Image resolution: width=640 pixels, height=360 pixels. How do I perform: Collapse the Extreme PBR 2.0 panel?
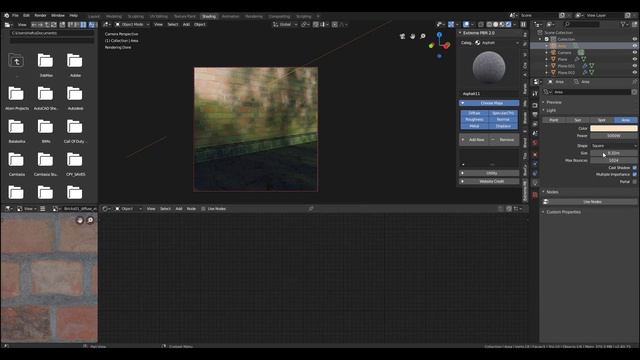coord(460,33)
